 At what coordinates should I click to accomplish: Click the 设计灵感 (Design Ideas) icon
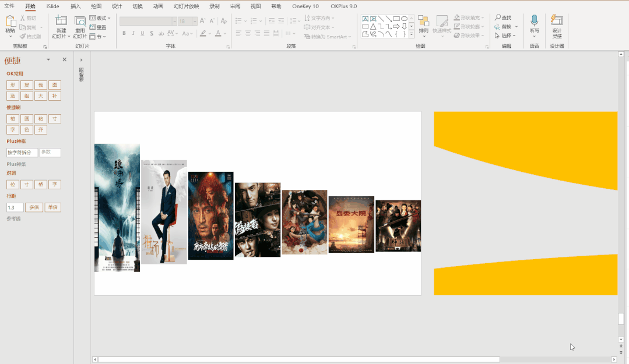click(557, 20)
